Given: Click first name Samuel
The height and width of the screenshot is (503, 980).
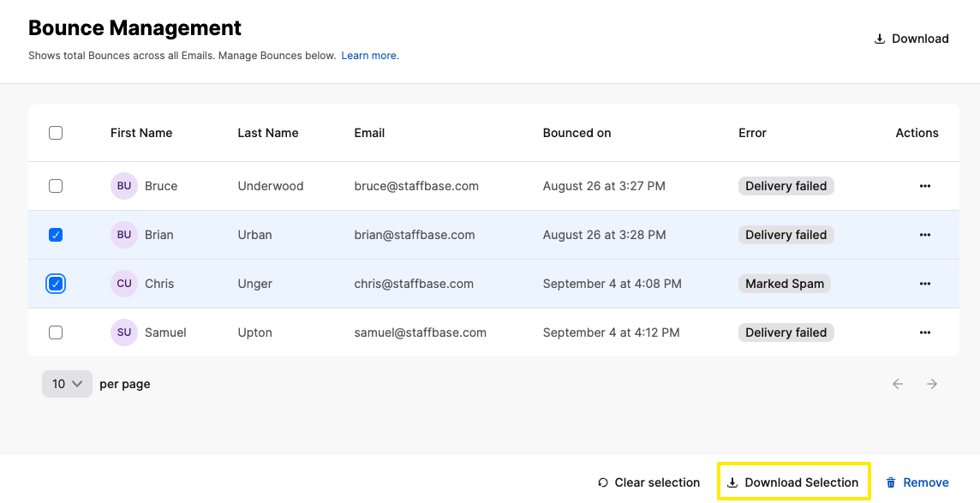Looking at the screenshot, I should coord(165,332).
